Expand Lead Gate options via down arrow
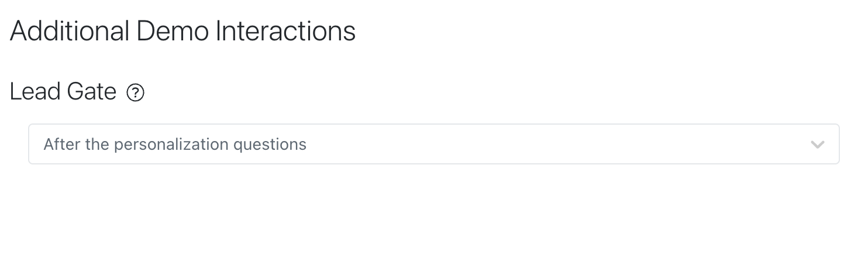The height and width of the screenshot is (268, 868). pyautogui.click(x=818, y=145)
